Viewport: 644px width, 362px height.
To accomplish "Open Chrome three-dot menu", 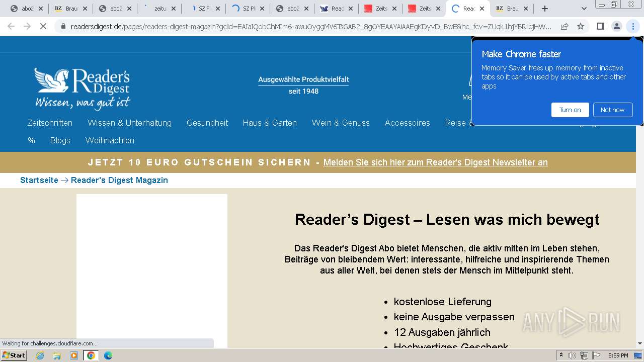I will (633, 26).
